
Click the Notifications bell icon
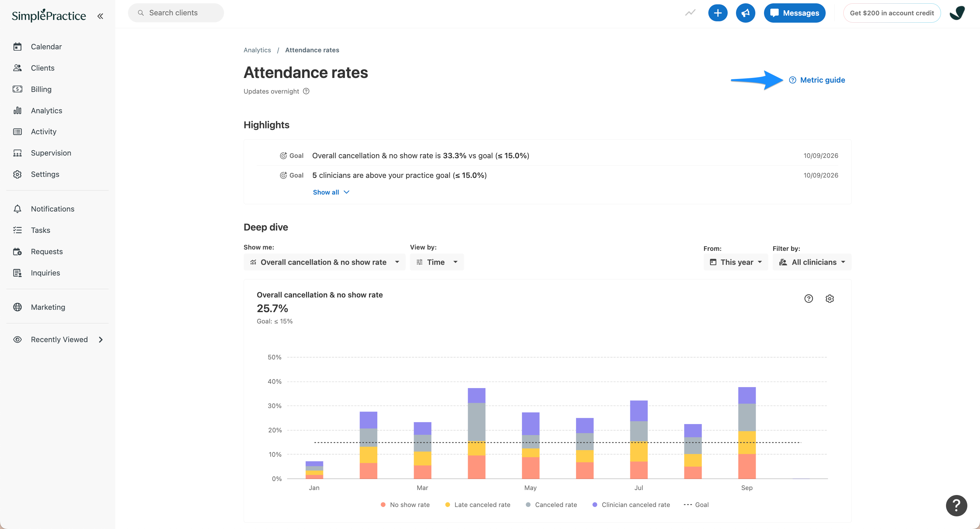coord(17,209)
